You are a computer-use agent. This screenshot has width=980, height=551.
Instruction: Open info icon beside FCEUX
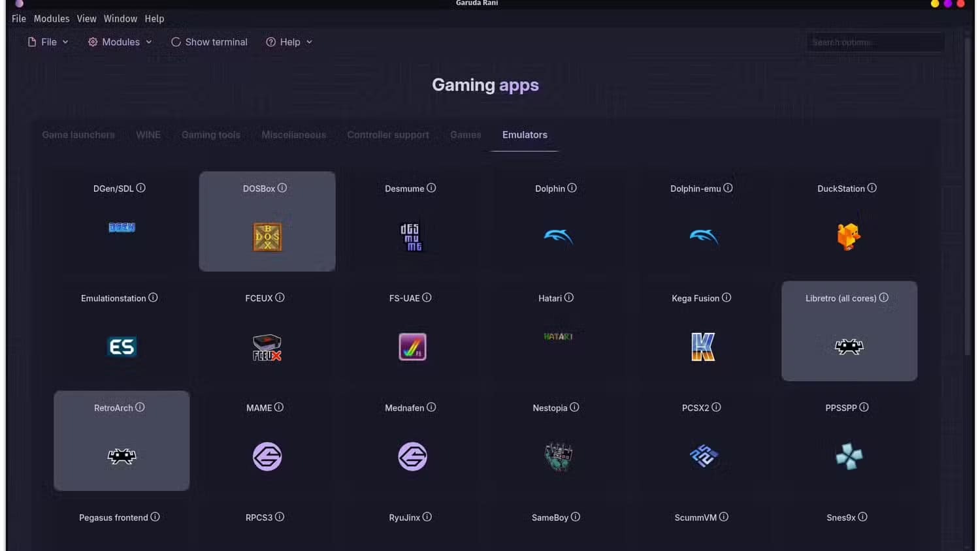(280, 298)
